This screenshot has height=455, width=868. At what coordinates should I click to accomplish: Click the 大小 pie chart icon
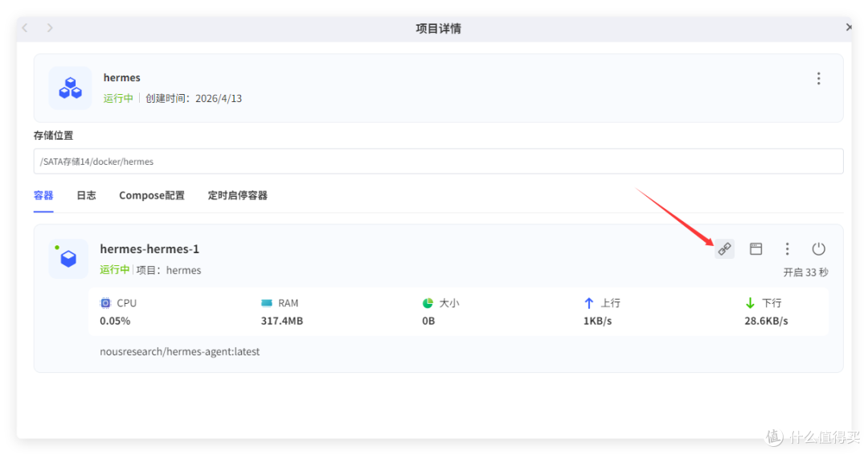pos(428,303)
